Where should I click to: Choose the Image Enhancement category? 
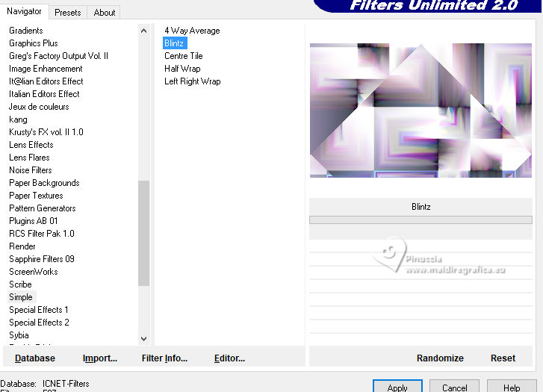point(46,69)
